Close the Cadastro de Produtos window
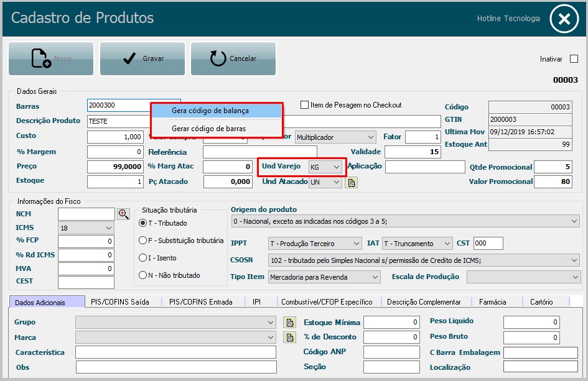The height and width of the screenshot is (381, 588). pyautogui.click(x=564, y=19)
